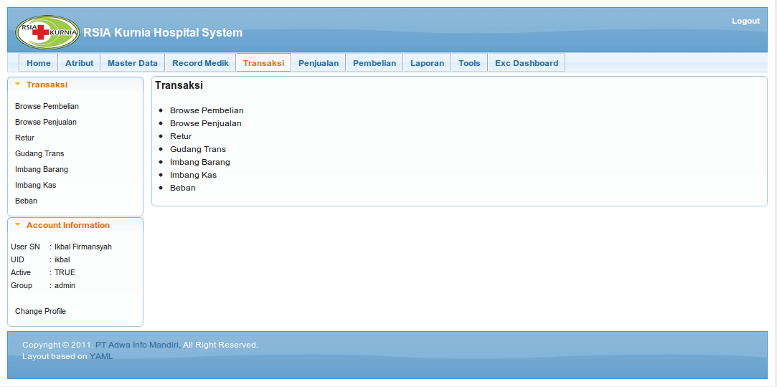Open the Laporan tab
The height and width of the screenshot is (387, 777).
pos(427,63)
